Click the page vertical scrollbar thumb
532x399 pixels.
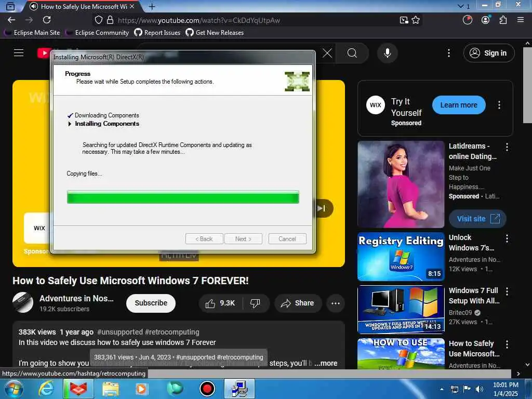[x=527, y=86]
